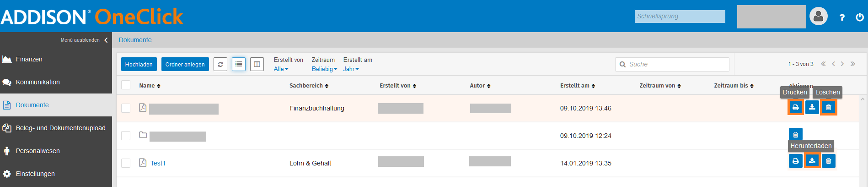
Task: Tick the select-all header checkbox
Action: (126, 85)
